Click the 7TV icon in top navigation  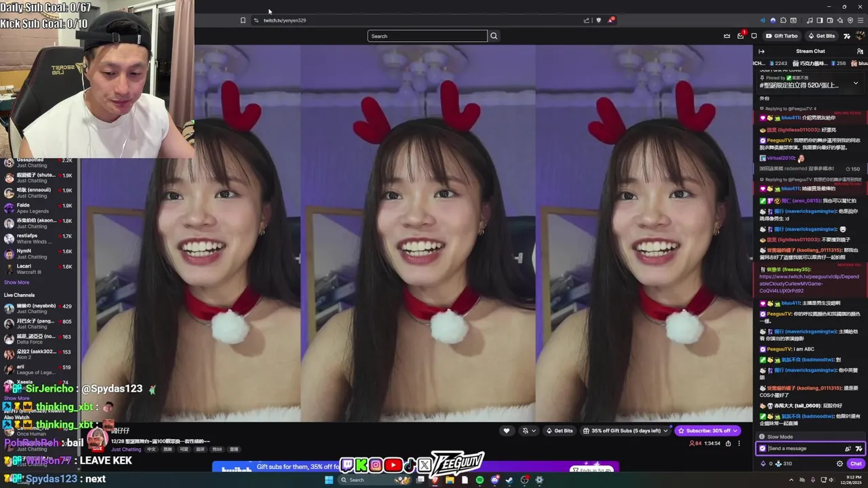pyautogui.click(x=846, y=36)
